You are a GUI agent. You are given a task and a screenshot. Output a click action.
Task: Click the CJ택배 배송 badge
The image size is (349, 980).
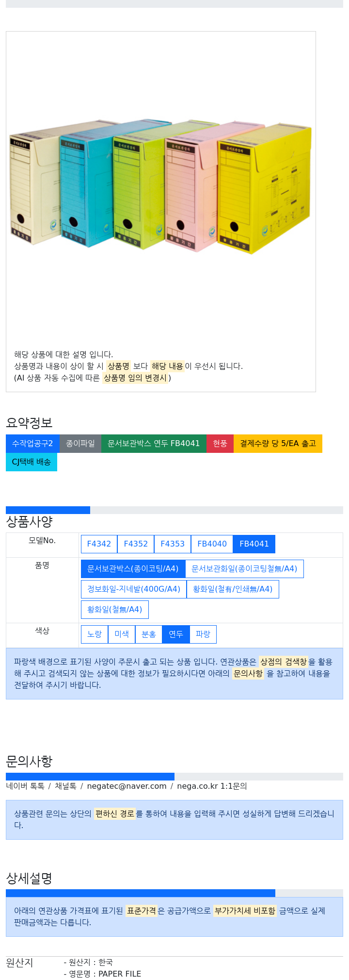(32, 462)
